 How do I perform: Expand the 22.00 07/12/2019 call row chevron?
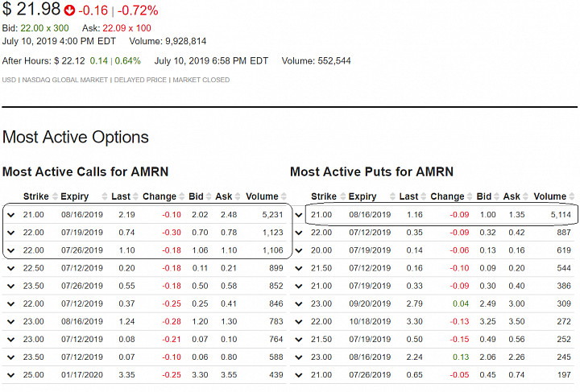[11, 304]
